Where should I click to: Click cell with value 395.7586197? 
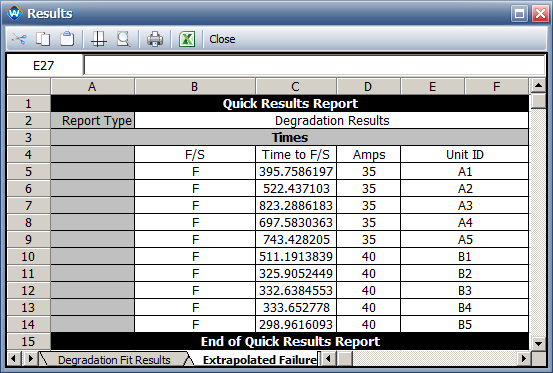[296, 172]
